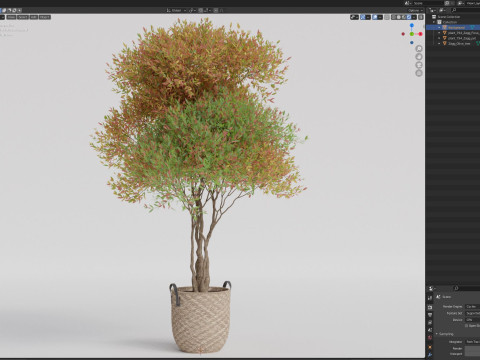Expand the Olive_tree object row
Screen dimensions: 480x360
tap(439, 43)
